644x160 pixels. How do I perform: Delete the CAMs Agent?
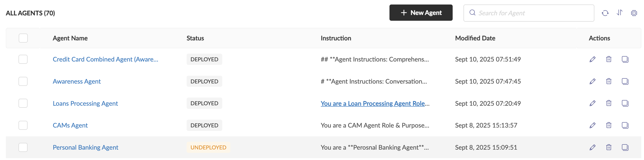[x=609, y=125]
